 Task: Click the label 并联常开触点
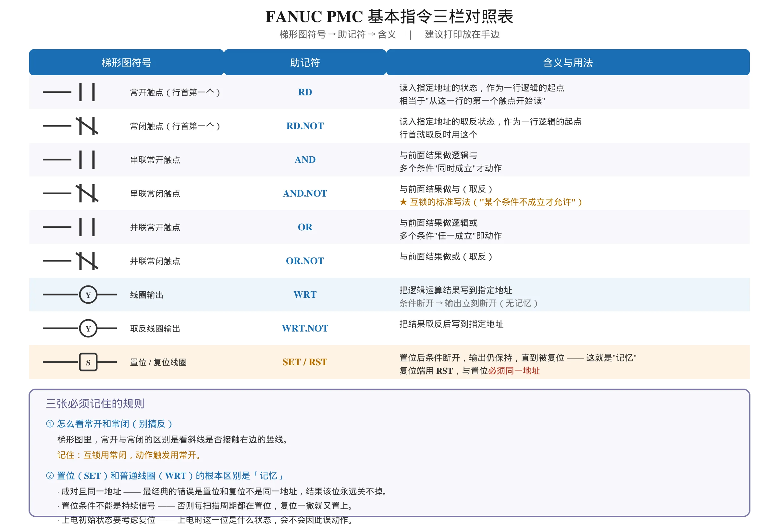(155, 227)
